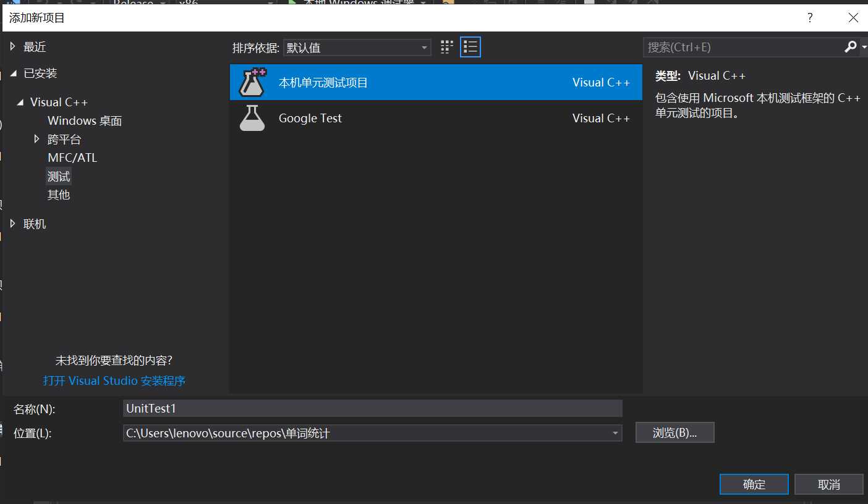
Task: Click the 最近 label
Action: tap(35, 47)
